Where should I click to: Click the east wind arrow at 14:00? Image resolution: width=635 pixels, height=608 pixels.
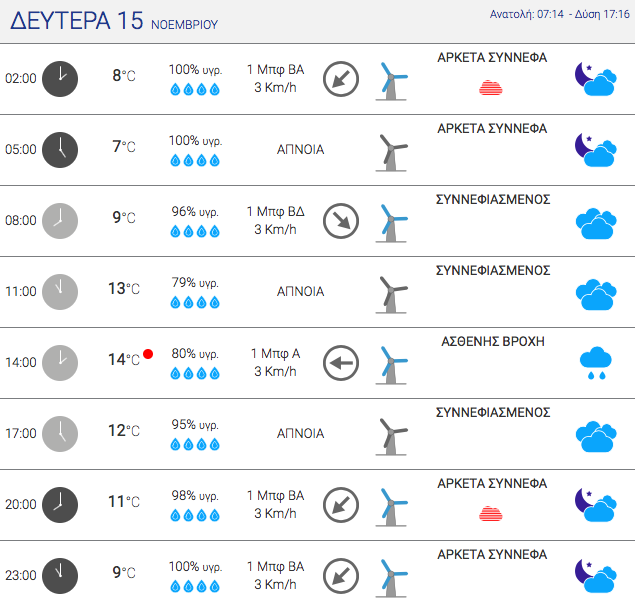click(341, 363)
